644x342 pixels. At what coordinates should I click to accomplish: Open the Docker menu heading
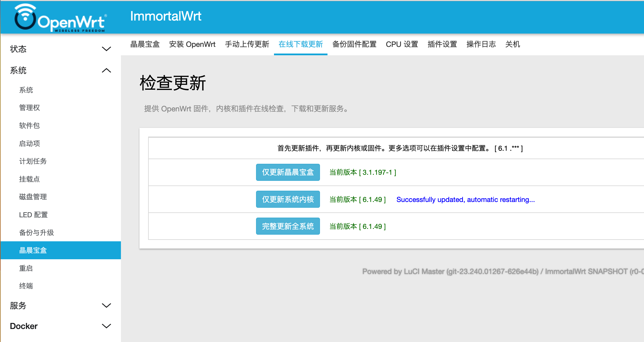pyautogui.click(x=24, y=326)
